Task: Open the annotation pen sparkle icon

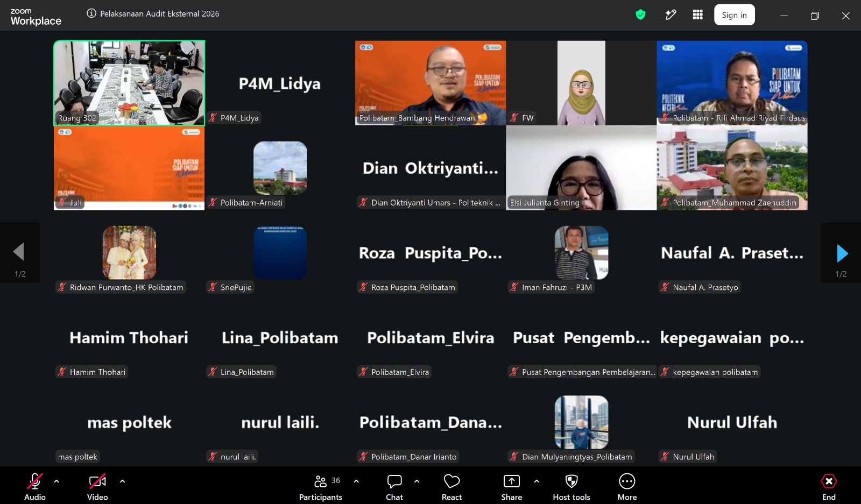Action: (x=670, y=15)
